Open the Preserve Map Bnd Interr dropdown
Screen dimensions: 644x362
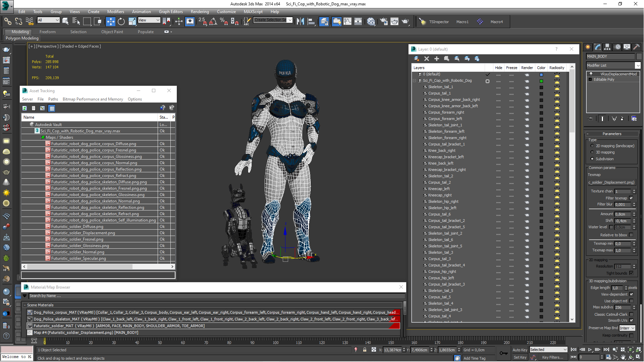tap(627, 328)
